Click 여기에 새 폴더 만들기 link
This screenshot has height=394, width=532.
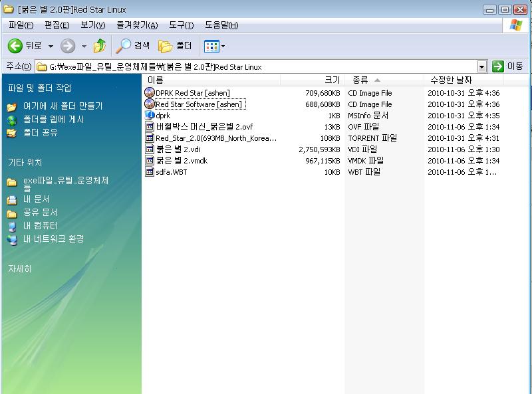coord(63,106)
